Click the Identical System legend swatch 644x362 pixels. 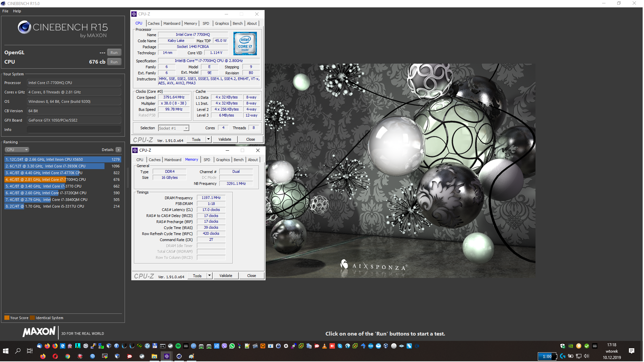[32, 318]
